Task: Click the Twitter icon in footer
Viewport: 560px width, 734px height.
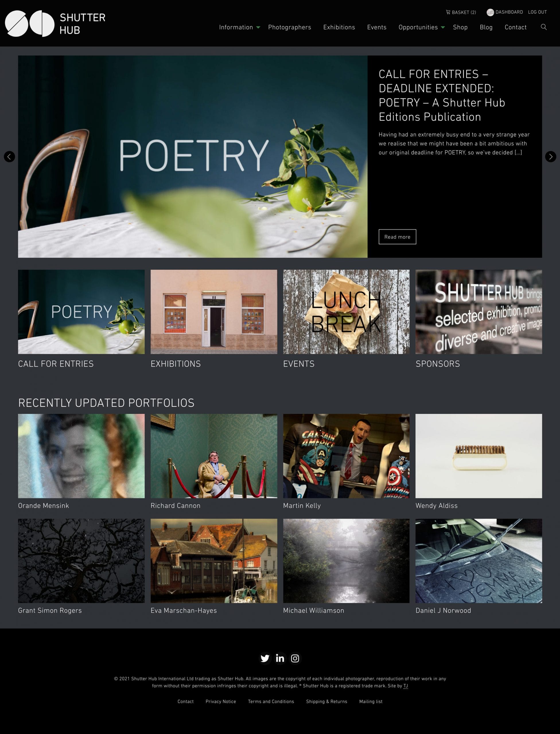Action: click(265, 658)
